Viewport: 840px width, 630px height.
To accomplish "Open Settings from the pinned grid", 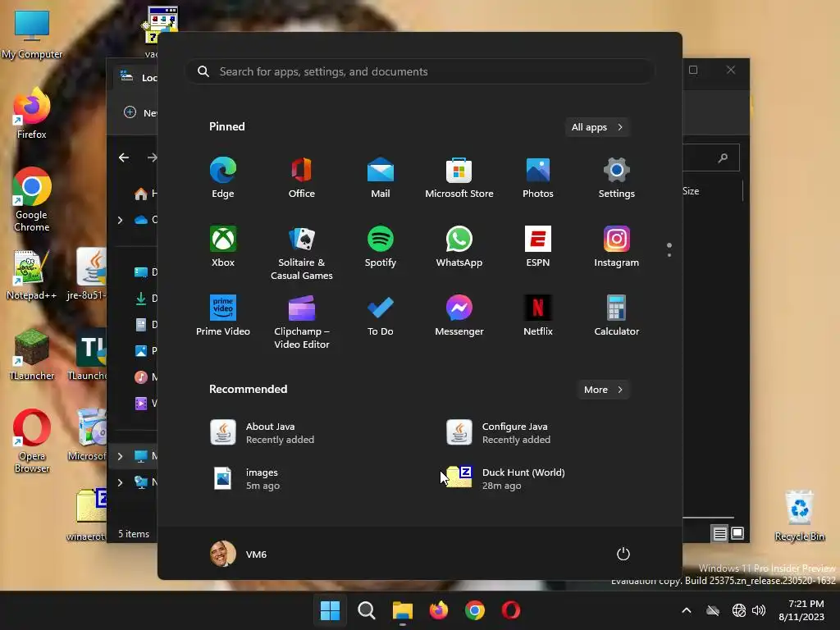I will pyautogui.click(x=617, y=178).
